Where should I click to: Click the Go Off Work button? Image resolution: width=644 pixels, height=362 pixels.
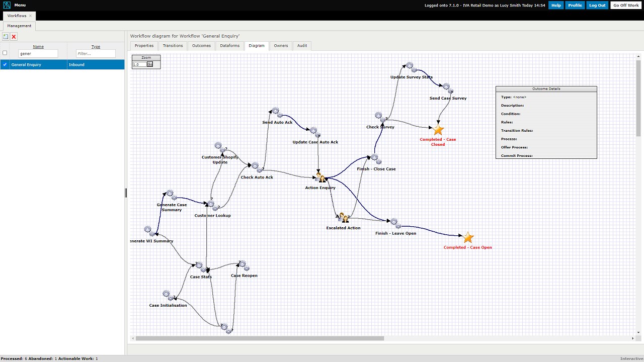(625, 5)
